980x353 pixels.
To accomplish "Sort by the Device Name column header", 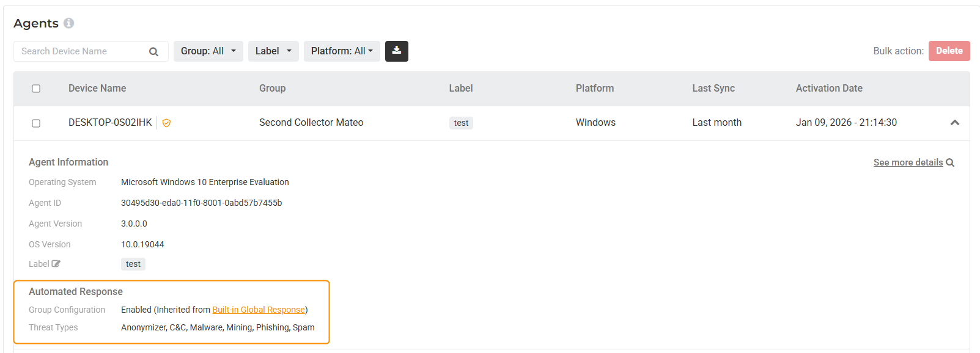I will tap(97, 89).
